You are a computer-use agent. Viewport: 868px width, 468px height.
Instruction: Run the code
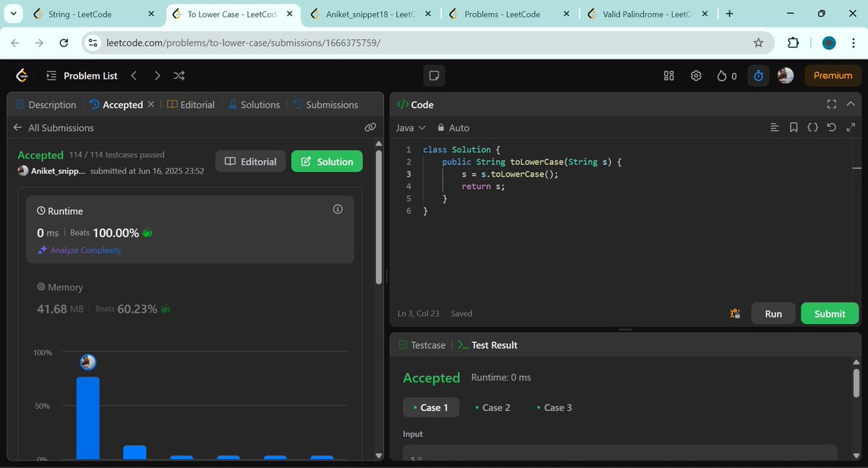coord(773,313)
